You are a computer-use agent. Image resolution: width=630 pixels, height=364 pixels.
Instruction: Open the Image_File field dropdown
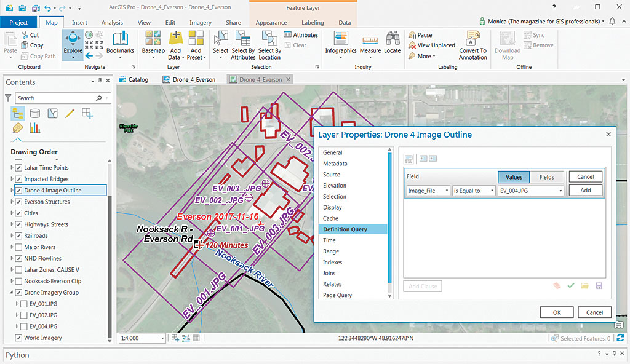447,190
